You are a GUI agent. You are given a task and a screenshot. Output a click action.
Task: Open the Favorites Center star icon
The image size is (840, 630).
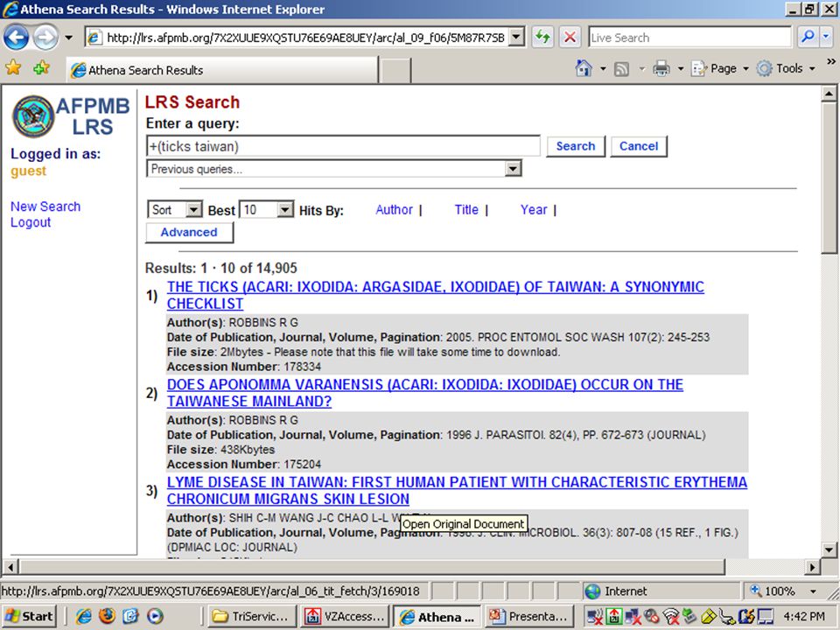(13, 68)
